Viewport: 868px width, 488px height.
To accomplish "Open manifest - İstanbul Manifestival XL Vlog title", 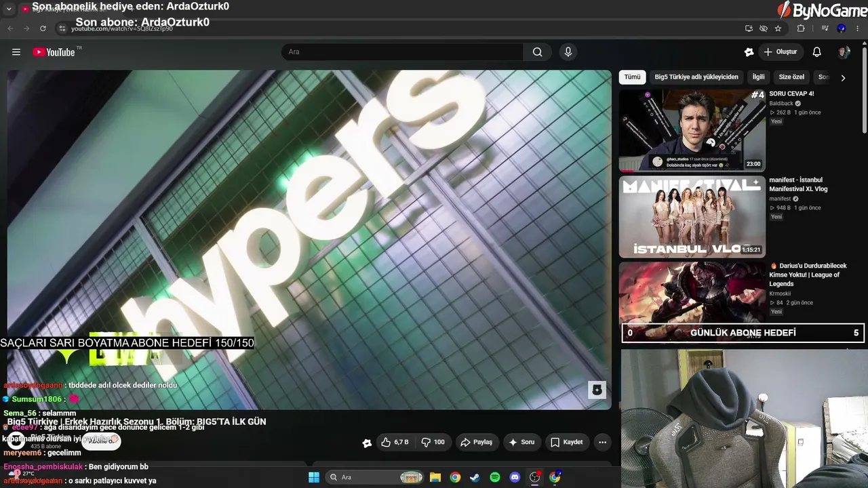I will click(798, 184).
